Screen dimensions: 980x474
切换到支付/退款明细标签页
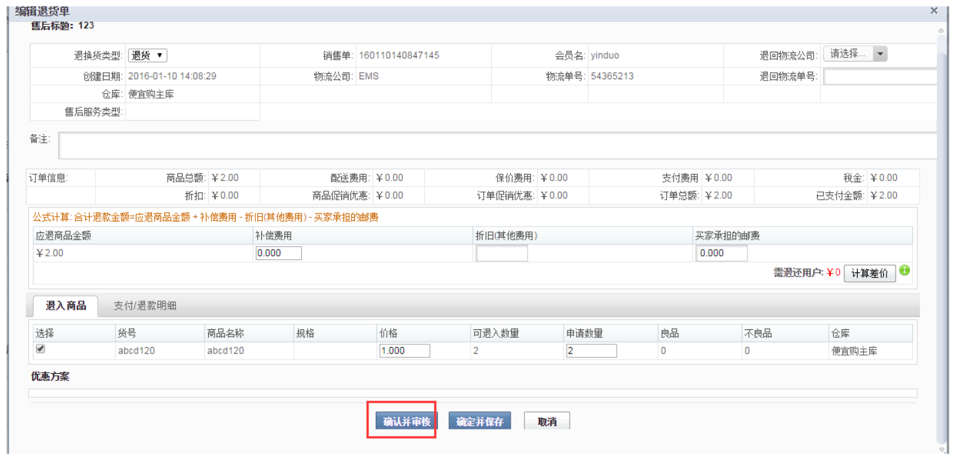tap(147, 304)
